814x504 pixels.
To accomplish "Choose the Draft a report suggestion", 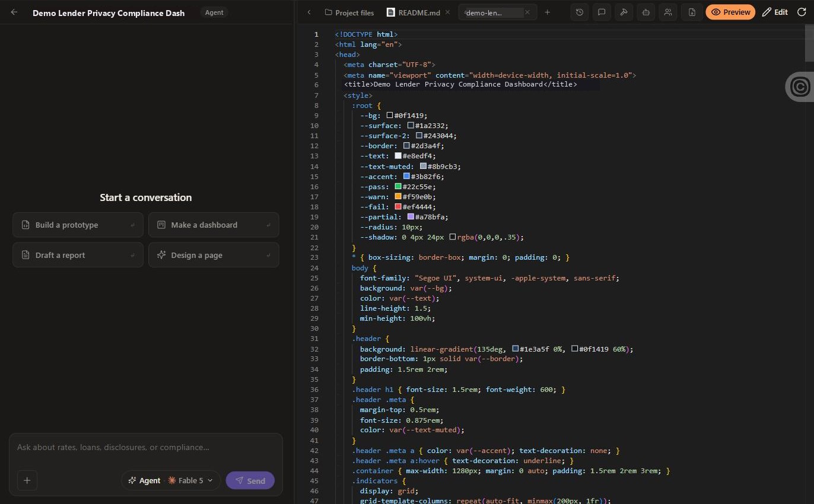I will click(x=78, y=255).
